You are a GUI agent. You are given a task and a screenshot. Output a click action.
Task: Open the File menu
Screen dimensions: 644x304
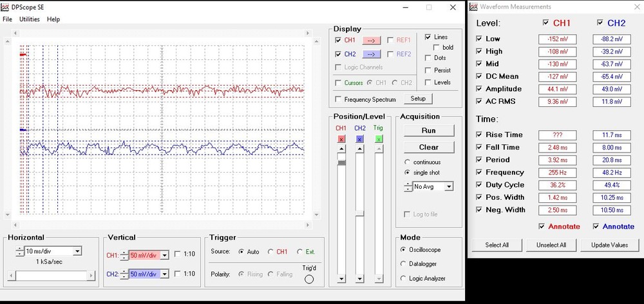(7, 19)
